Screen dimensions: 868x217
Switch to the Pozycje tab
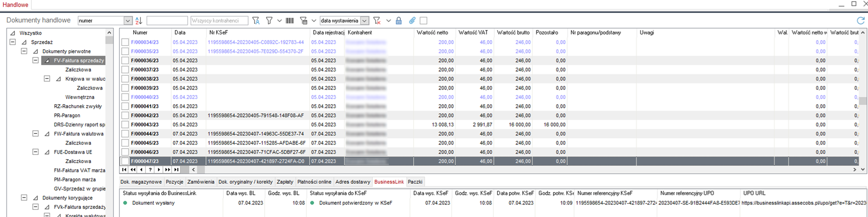pos(174,182)
